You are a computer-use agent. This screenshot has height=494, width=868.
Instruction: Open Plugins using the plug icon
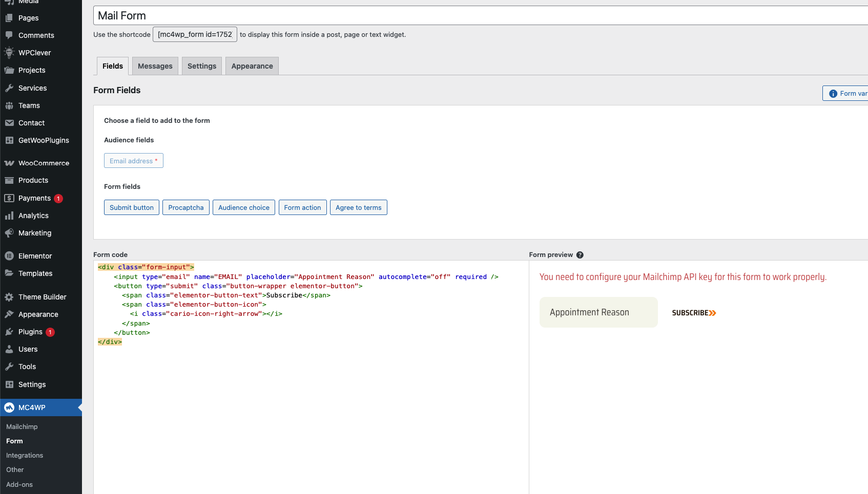(9, 332)
